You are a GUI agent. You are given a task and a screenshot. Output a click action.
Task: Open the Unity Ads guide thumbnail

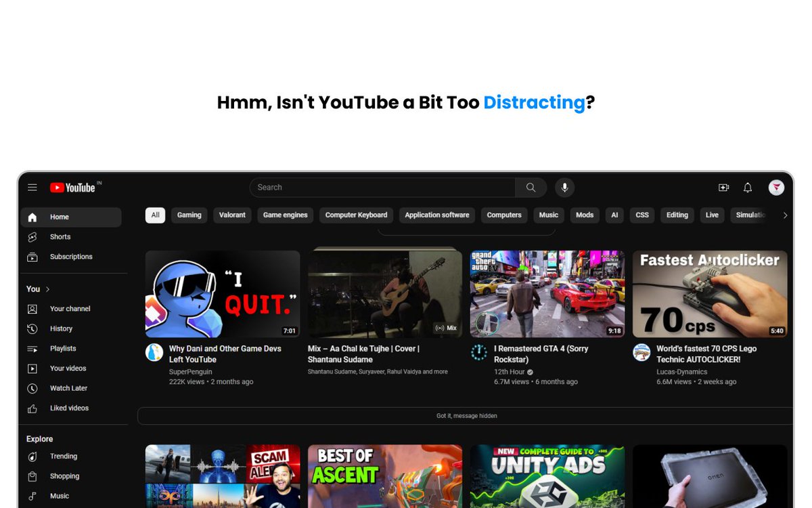[547, 476]
